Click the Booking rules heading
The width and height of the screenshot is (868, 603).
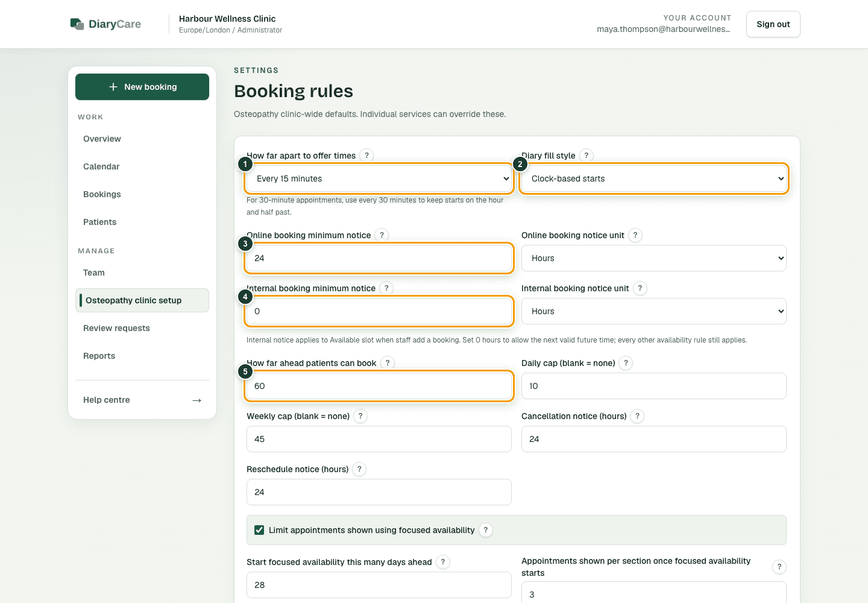point(294,91)
